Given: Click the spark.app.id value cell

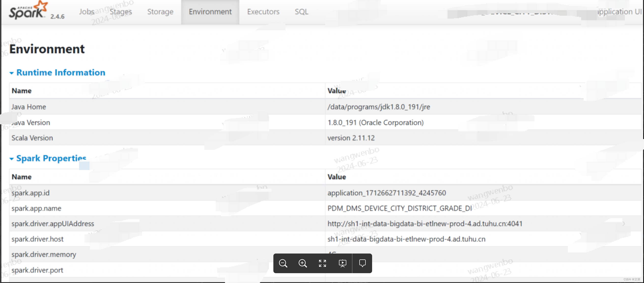Looking at the screenshot, I should click(387, 193).
